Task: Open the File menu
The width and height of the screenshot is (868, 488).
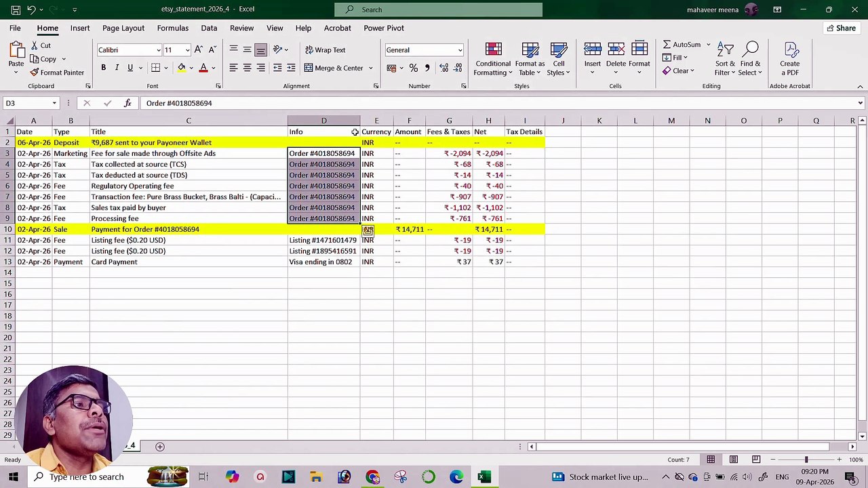Action: click(x=15, y=28)
